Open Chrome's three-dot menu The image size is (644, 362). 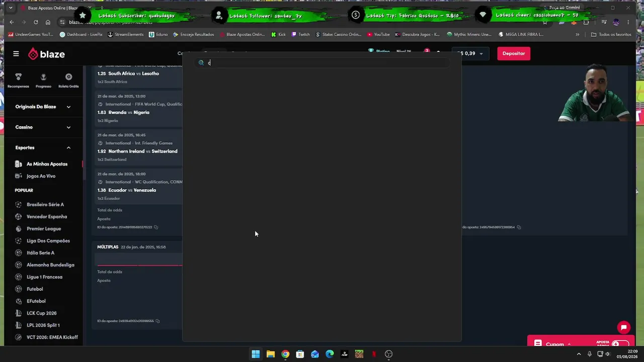[629, 22]
